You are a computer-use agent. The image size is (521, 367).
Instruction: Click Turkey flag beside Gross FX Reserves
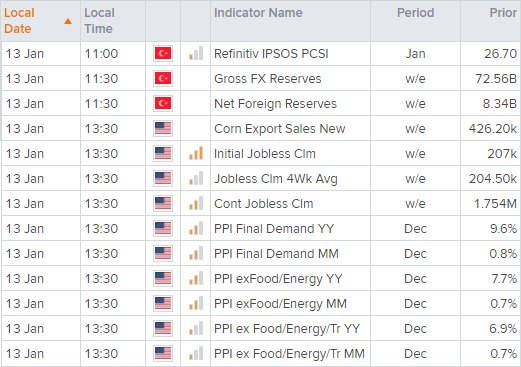point(163,78)
